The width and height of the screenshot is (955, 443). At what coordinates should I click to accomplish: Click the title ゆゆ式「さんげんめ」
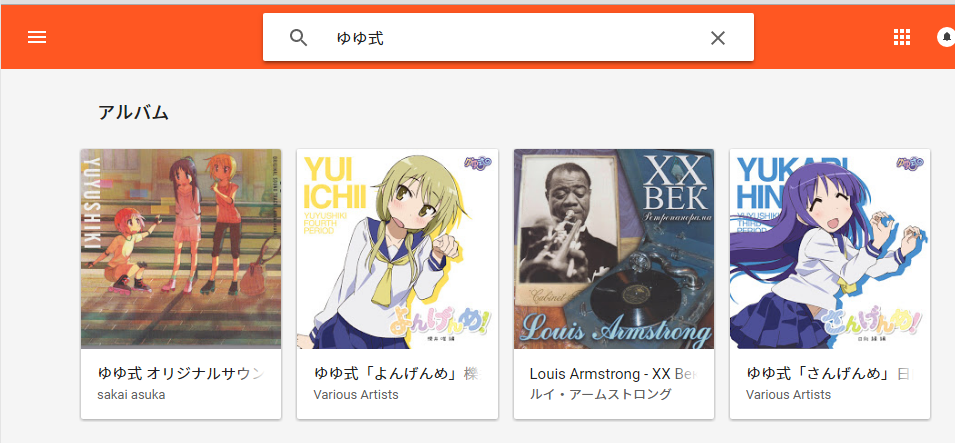829,374
